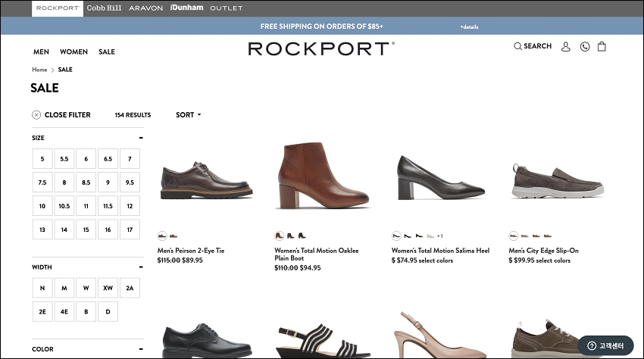644x359 pixels.
Task: Select third color swatch under Oaklee Plain Boot
Action: [x=302, y=236]
